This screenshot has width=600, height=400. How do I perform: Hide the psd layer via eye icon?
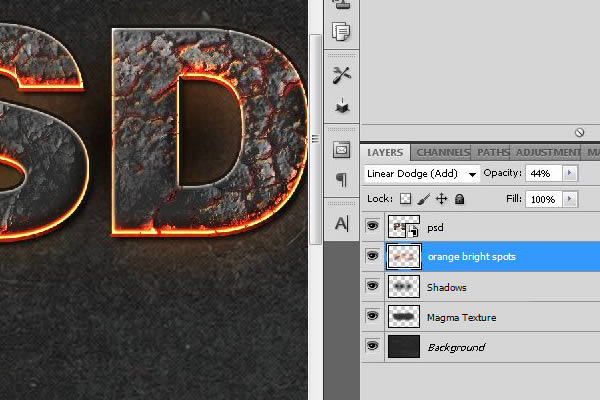pos(372,226)
